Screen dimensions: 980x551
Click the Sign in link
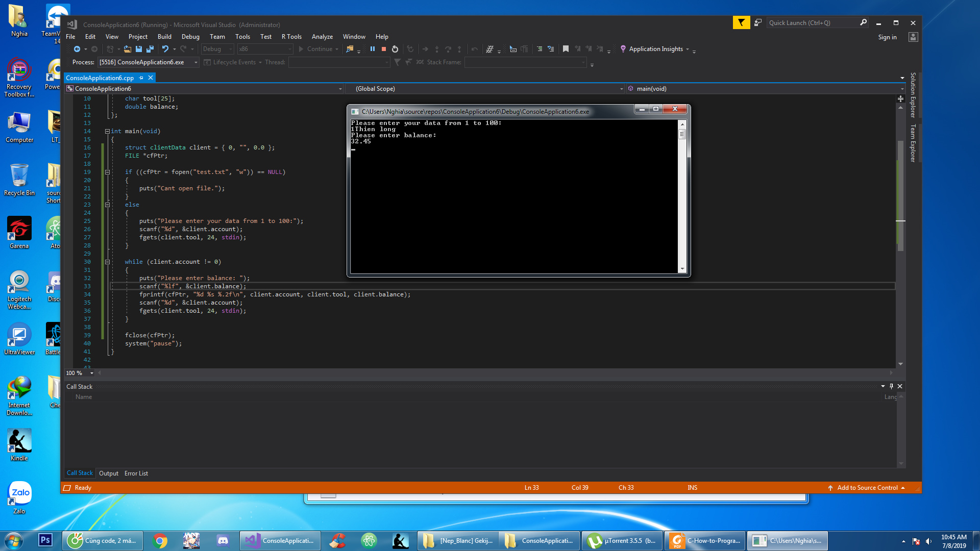[x=887, y=37]
